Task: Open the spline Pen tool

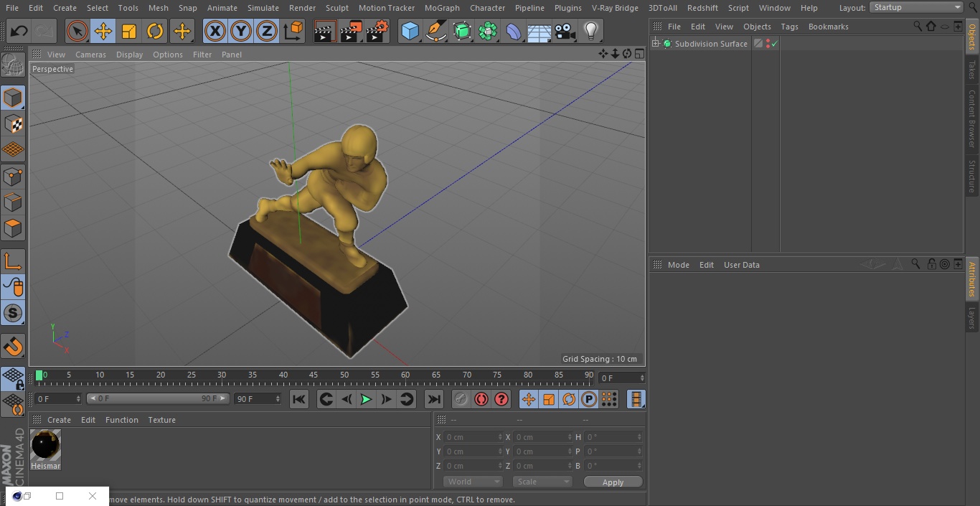Action: pos(435,31)
